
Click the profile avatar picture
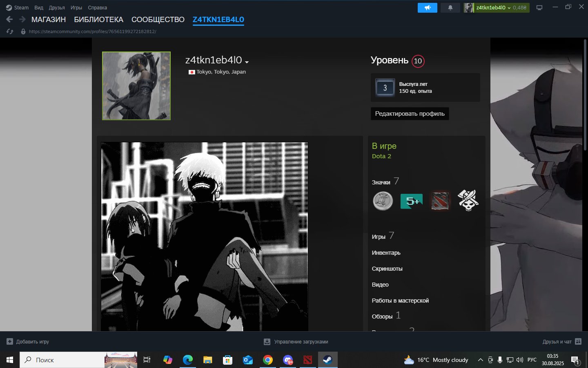(136, 86)
